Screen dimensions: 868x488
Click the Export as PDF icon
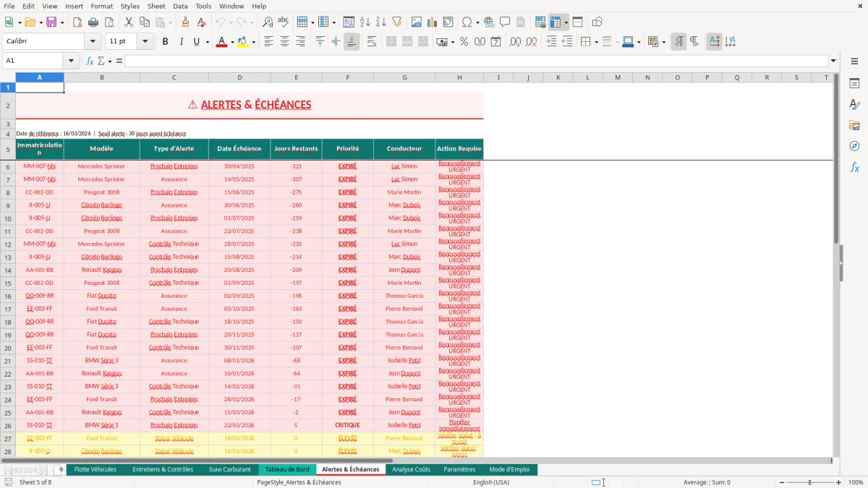[77, 22]
